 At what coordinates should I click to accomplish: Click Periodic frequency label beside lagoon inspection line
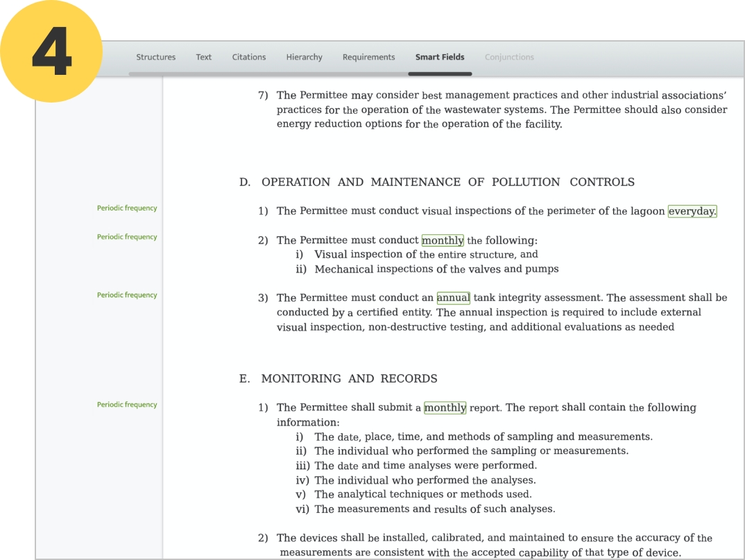pyautogui.click(x=127, y=208)
